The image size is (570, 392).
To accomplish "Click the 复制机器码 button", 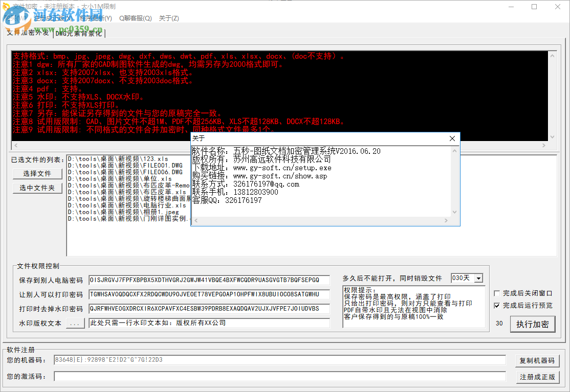I will pos(537,360).
